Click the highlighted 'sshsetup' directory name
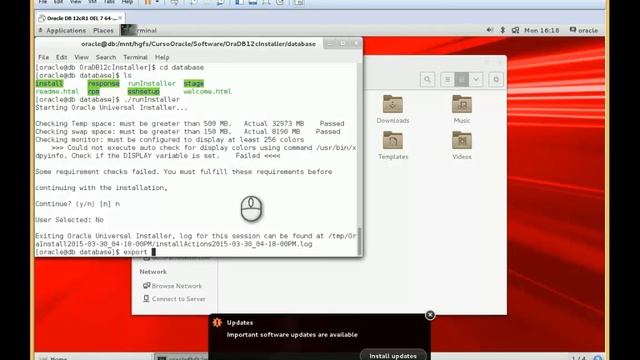Image resolution: width=640 pixels, height=360 pixels. [x=144, y=91]
